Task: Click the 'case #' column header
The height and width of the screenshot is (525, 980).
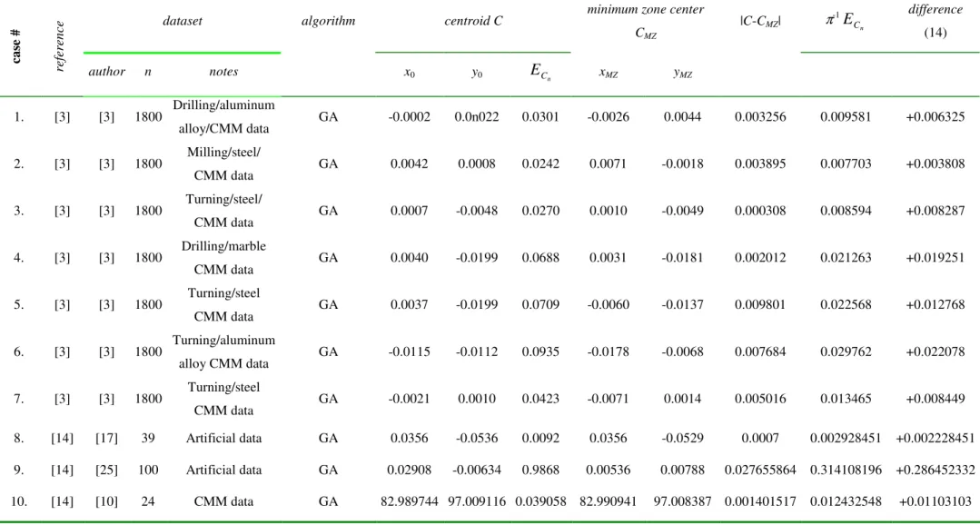Action: 17,48
